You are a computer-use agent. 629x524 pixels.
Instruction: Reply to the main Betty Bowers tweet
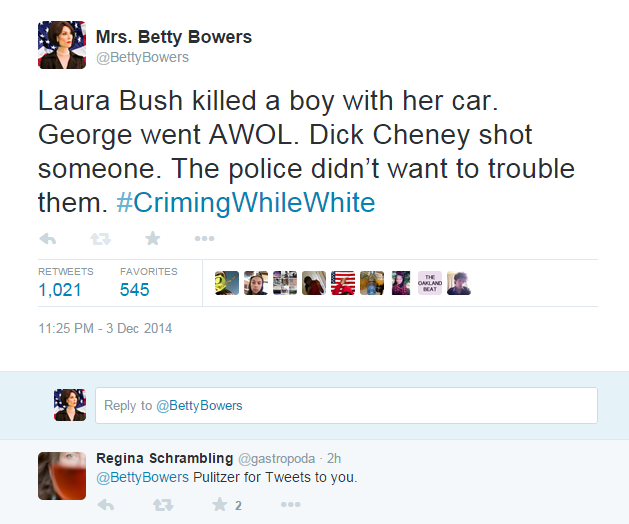47,238
